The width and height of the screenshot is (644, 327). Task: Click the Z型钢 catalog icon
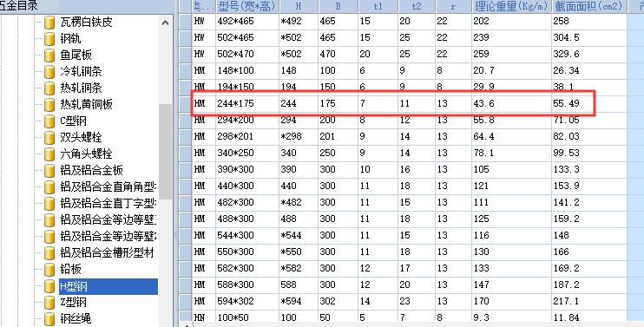pyautogui.click(x=49, y=303)
